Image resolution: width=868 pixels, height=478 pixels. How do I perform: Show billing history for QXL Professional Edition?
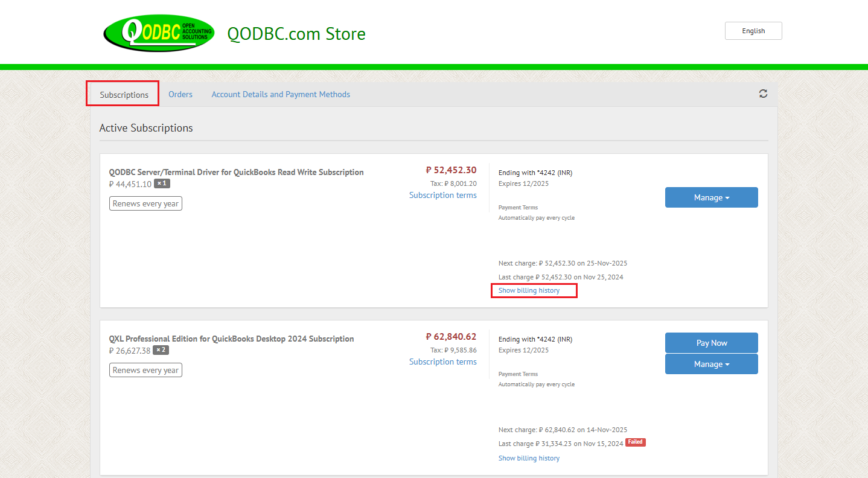pyautogui.click(x=529, y=458)
